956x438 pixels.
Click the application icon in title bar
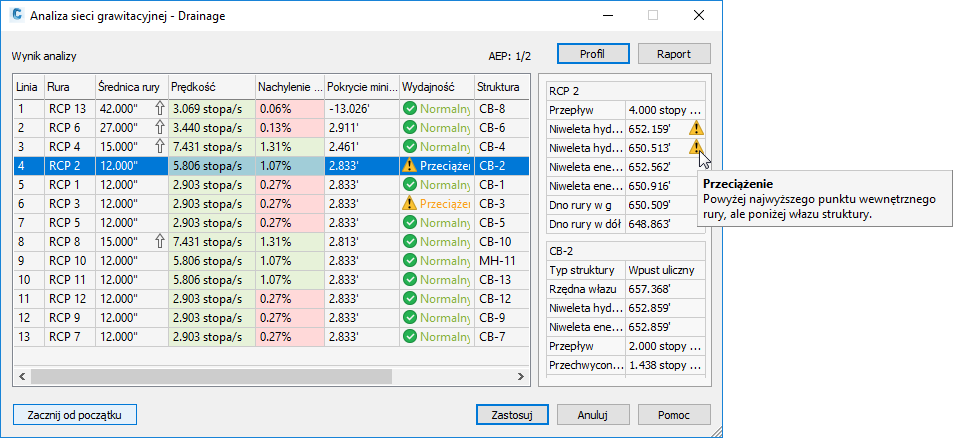point(16,15)
